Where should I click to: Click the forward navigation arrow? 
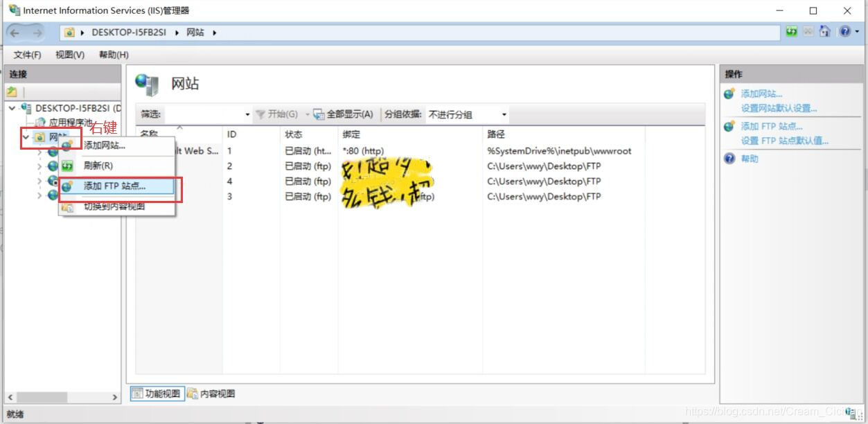pyautogui.click(x=37, y=33)
